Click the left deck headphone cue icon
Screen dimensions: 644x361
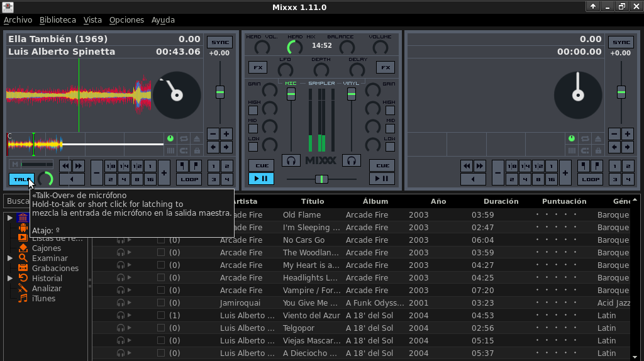click(x=291, y=160)
